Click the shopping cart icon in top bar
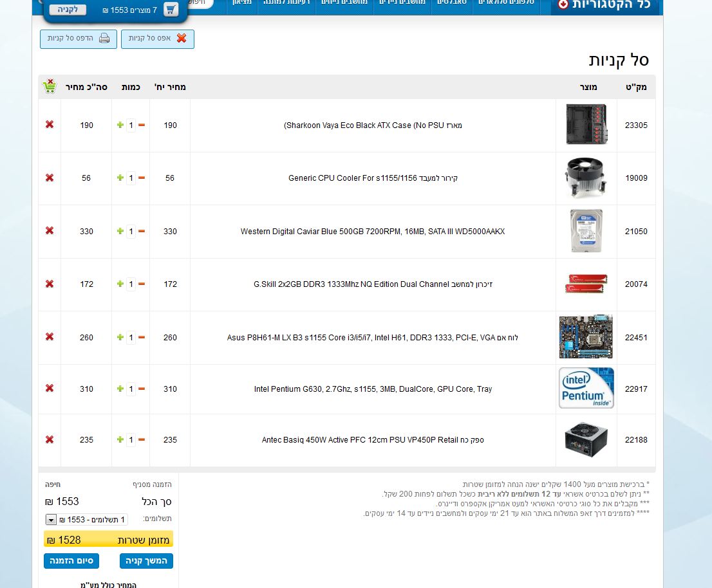This screenshot has width=712, height=588. (171, 10)
